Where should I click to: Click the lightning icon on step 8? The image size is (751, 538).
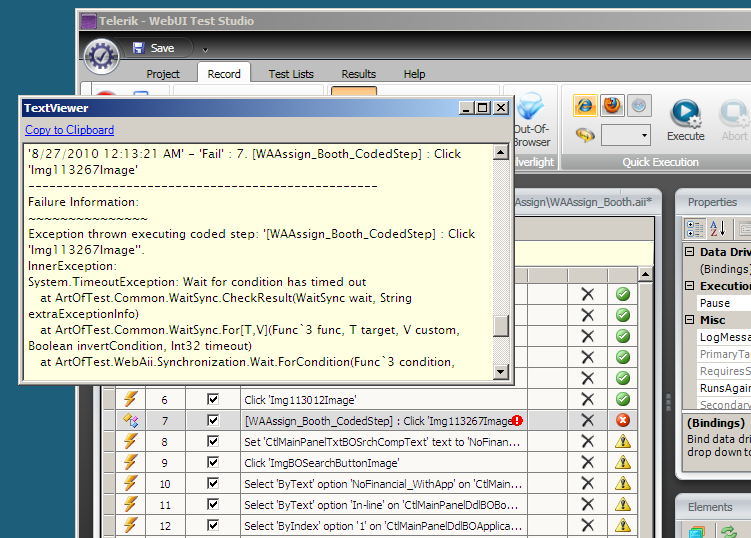click(130, 441)
